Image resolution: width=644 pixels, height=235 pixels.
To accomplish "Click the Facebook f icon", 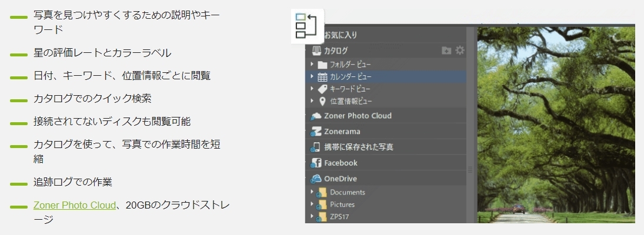I will tap(316, 163).
